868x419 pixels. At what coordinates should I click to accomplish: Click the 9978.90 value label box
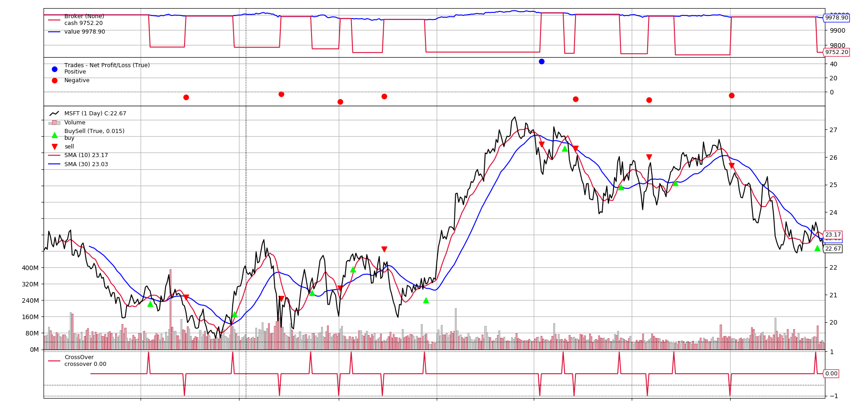click(x=836, y=18)
